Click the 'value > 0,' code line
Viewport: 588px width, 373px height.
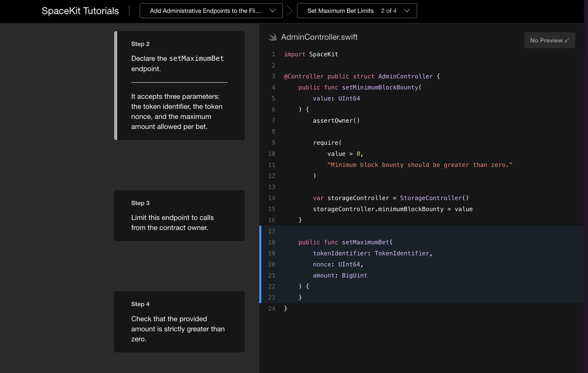346,154
